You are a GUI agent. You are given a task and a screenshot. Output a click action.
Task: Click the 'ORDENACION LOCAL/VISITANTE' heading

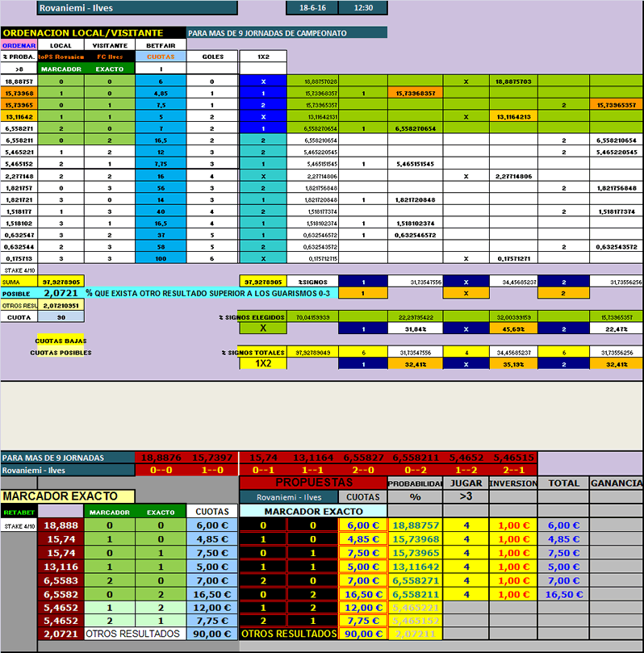(94, 33)
